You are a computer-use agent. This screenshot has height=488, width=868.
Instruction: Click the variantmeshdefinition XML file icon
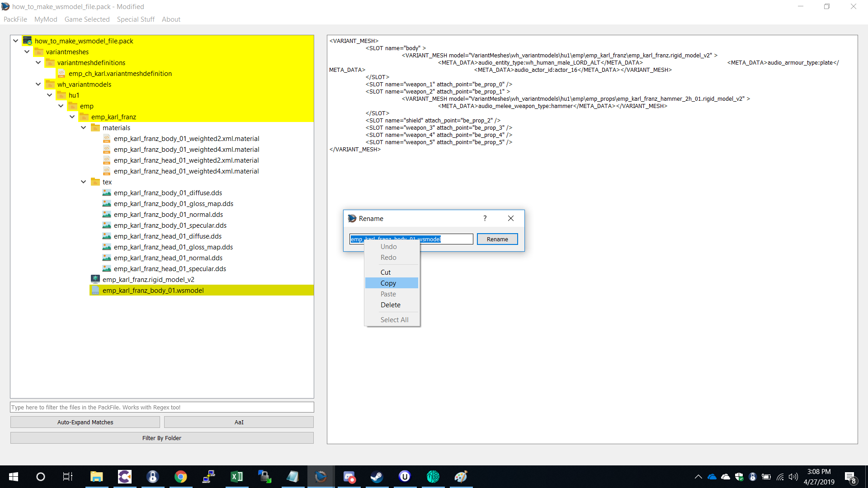pyautogui.click(x=61, y=73)
